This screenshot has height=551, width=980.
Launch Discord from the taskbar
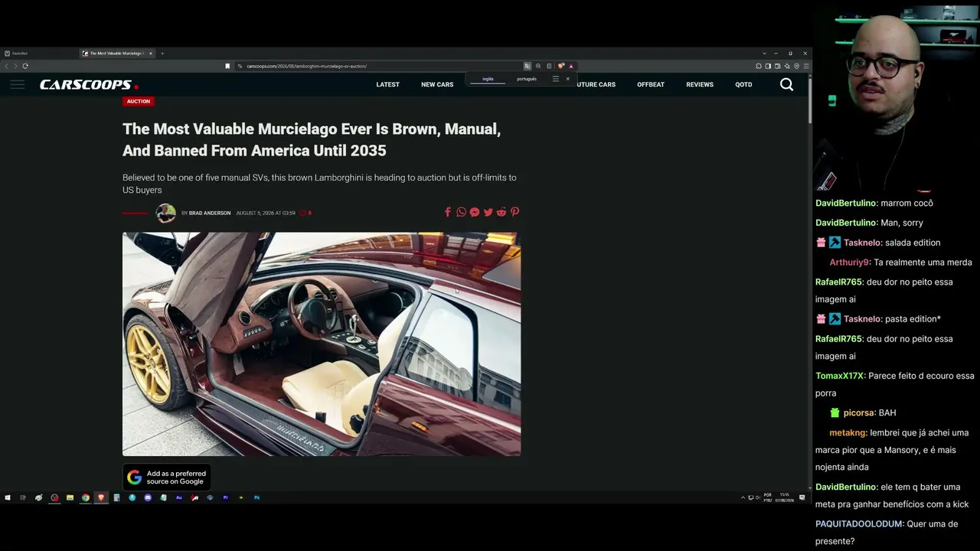148,497
